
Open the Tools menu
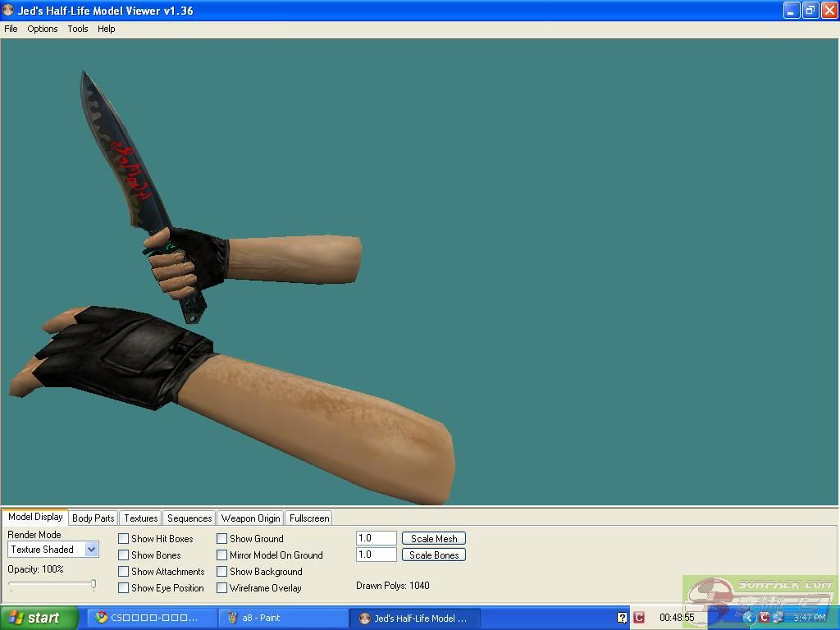click(x=78, y=29)
